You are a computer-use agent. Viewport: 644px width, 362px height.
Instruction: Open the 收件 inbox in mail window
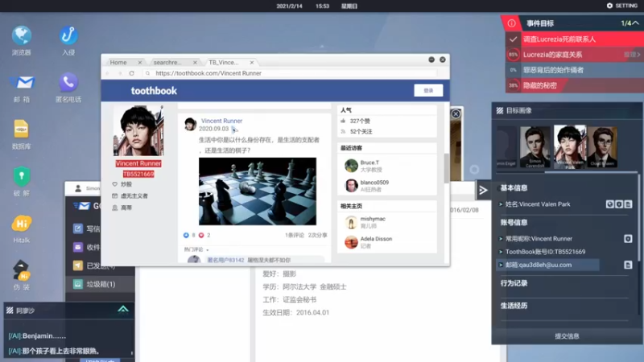77,247
